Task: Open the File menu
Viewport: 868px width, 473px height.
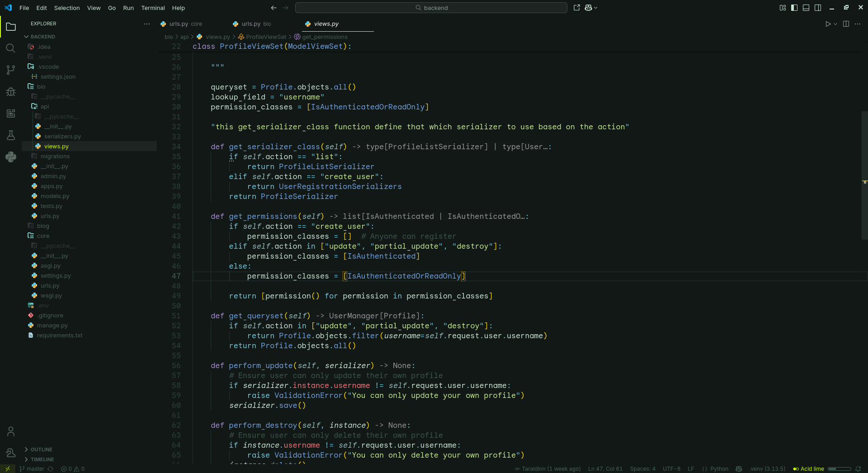Action: [x=24, y=8]
